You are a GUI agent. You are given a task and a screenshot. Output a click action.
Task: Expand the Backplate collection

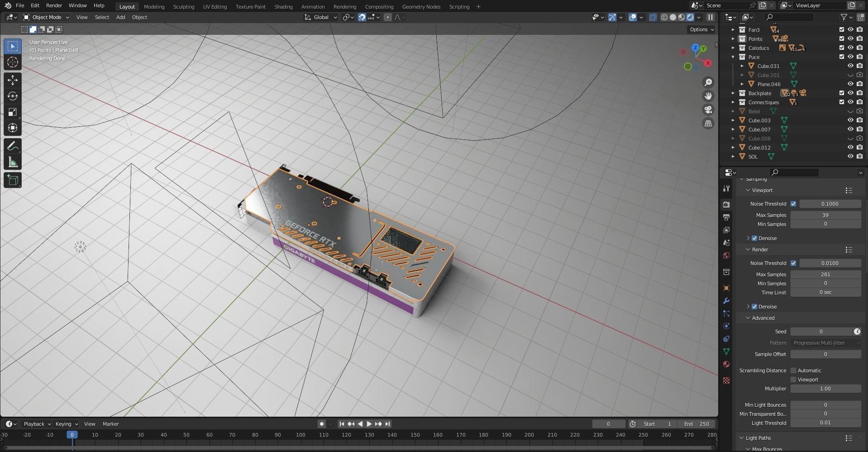pos(733,93)
